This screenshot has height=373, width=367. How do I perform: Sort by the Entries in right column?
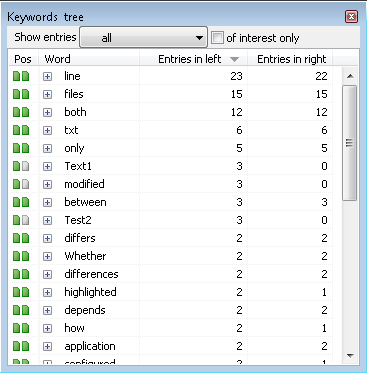point(290,59)
